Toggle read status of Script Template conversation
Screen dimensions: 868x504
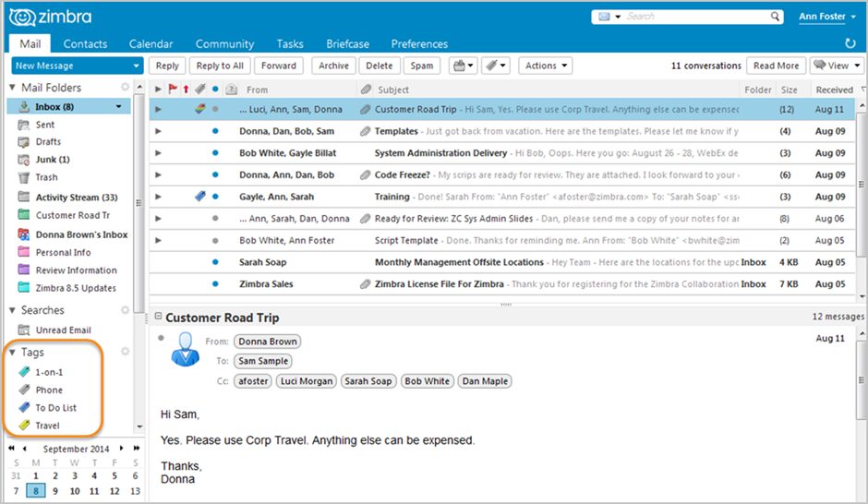[x=215, y=240]
